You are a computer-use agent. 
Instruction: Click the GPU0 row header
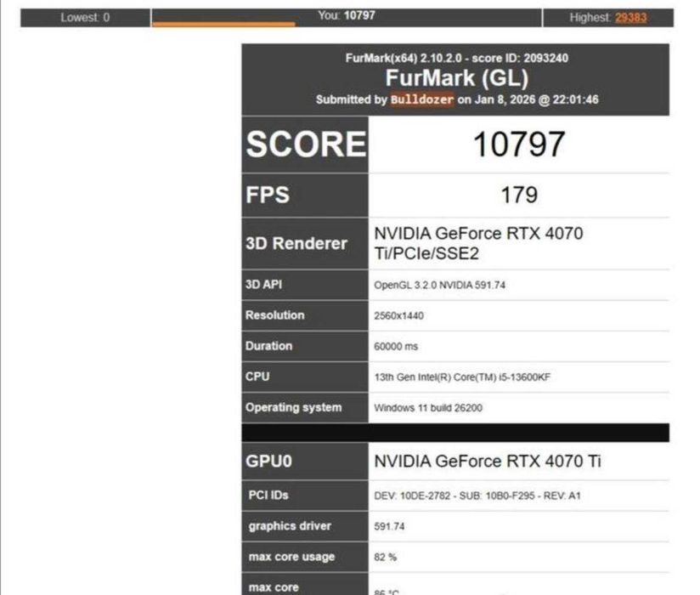pos(305,461)
